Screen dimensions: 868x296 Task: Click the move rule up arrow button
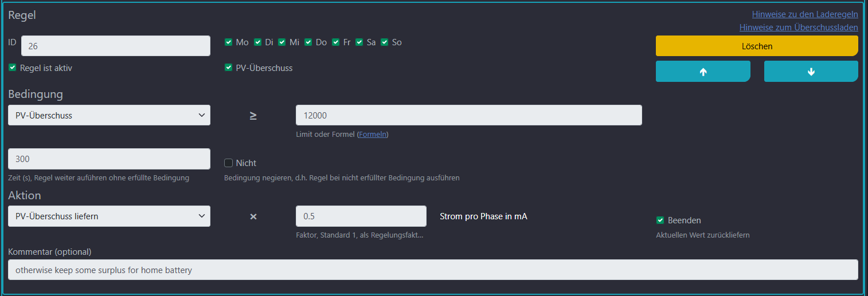click(x=703, y=72)
